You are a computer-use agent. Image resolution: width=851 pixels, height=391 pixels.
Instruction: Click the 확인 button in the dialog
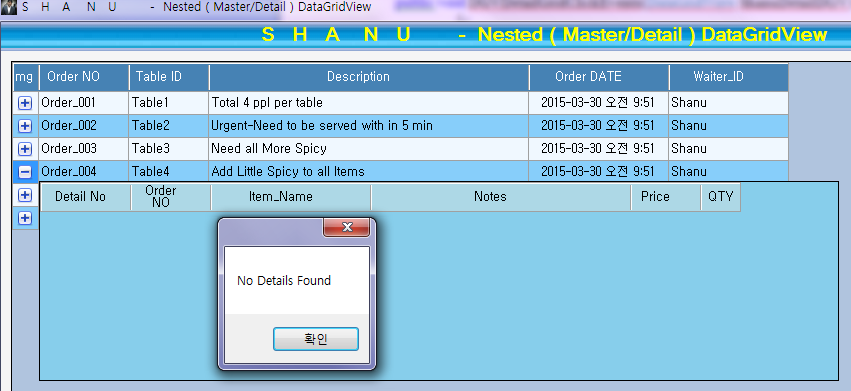pyautogui.click(x=315, y=339)
